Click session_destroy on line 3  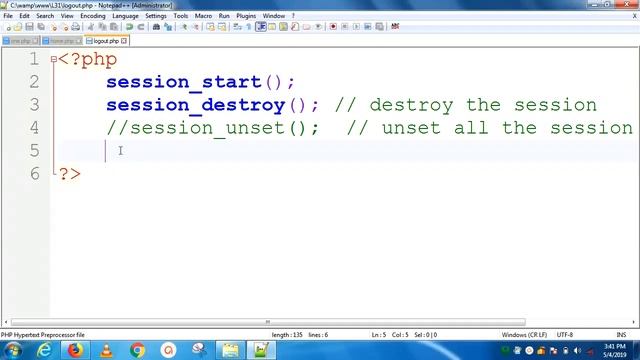196,105
